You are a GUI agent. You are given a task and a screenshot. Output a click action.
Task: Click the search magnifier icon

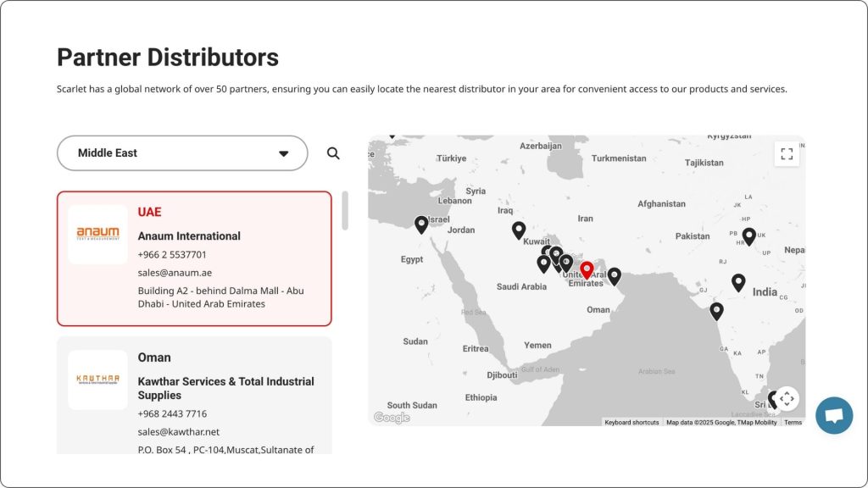coord(333,153)
